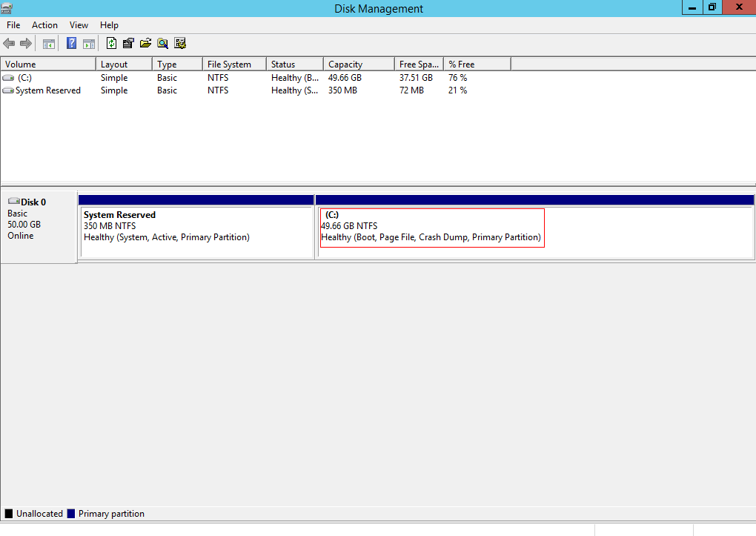Open the File menu
756x536 pixels.
pyautogui.click(x=13, y=25)
